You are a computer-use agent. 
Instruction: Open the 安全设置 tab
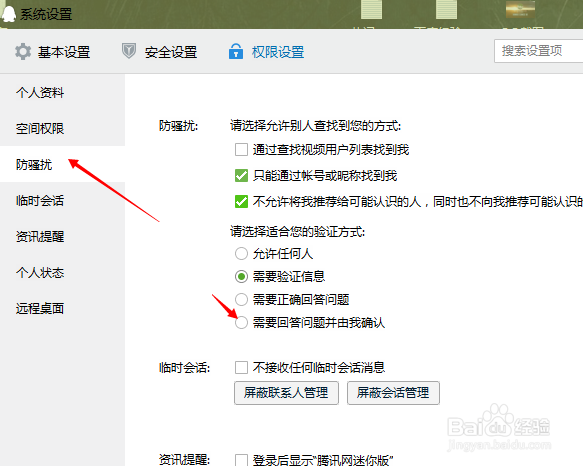click(159, 52)
